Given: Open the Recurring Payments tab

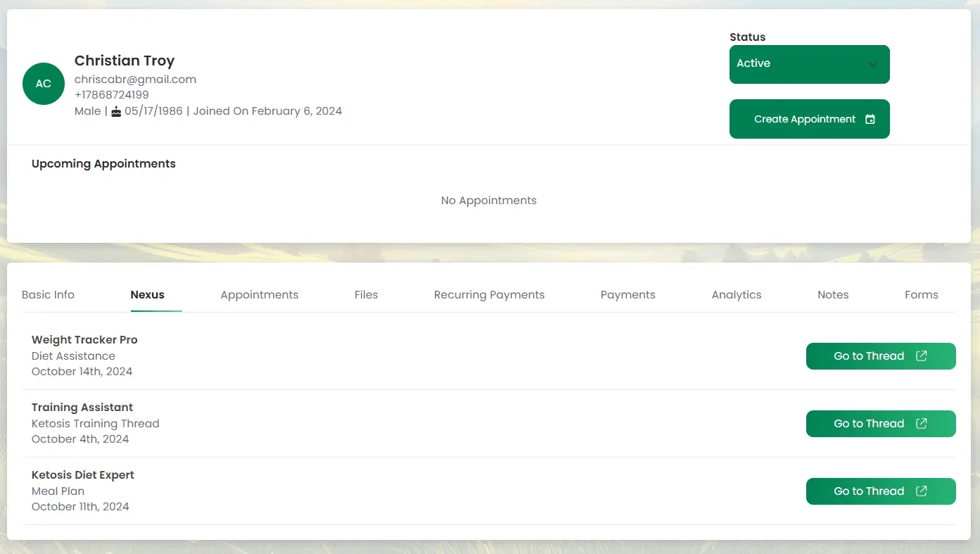Looking at the screenshot, I should 489,295.
